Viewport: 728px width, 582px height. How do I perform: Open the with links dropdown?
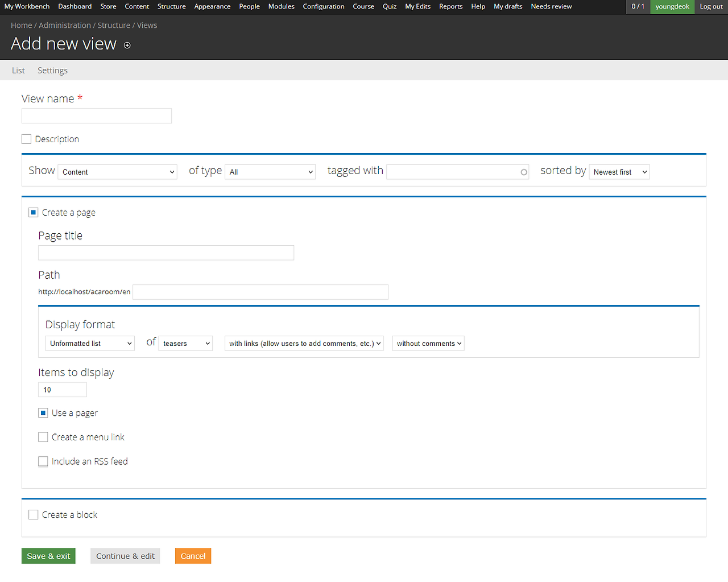click(x=304, y=344)
